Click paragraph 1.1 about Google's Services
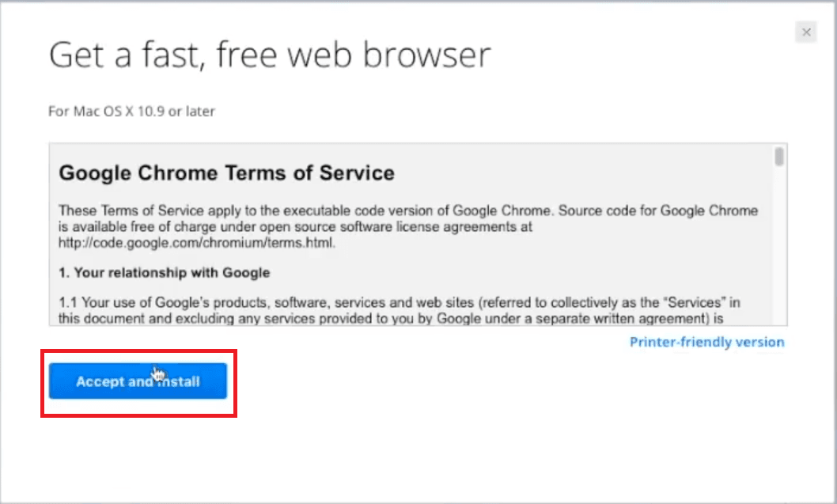The width and height of the screenshot is (837, 504). click(x=396, y=310)
